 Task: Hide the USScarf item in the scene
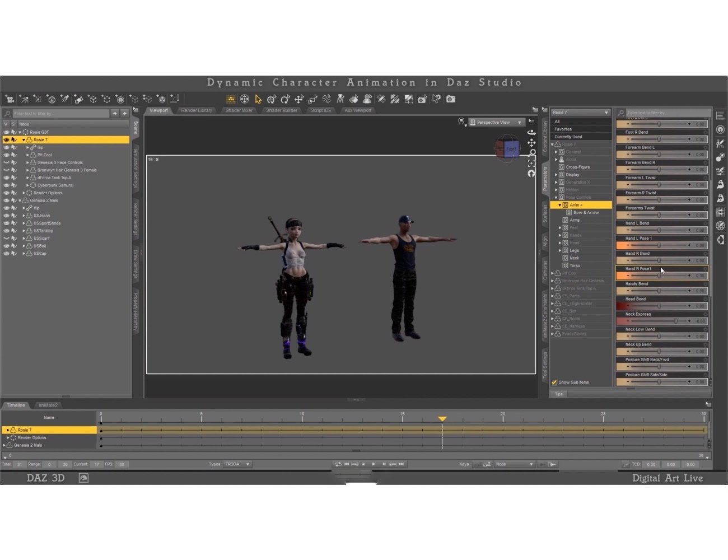6,238
